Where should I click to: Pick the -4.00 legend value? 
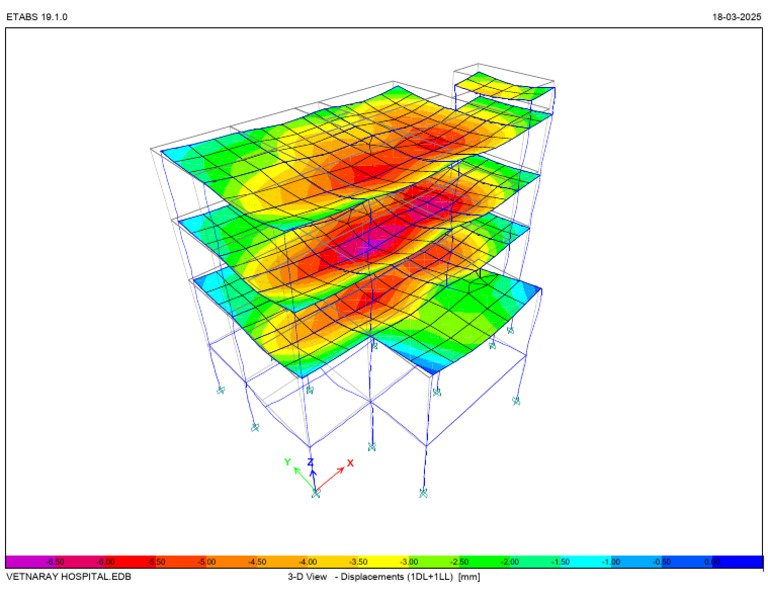tap(308, 562)
